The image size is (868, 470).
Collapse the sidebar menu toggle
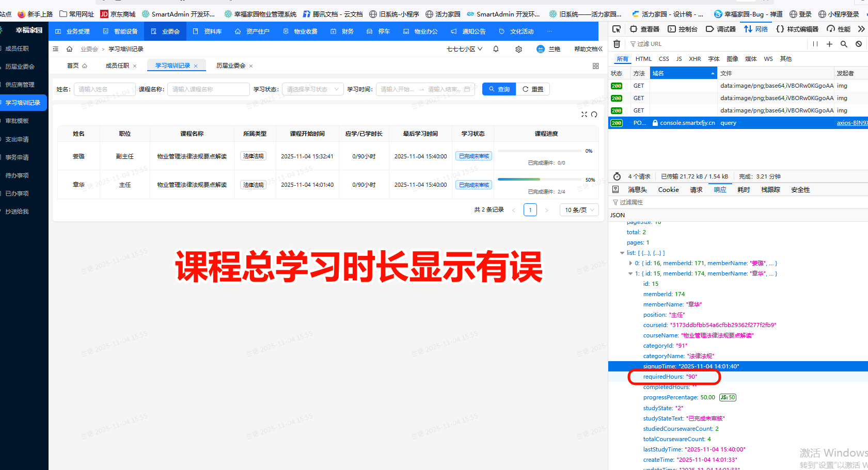(56, 49)
